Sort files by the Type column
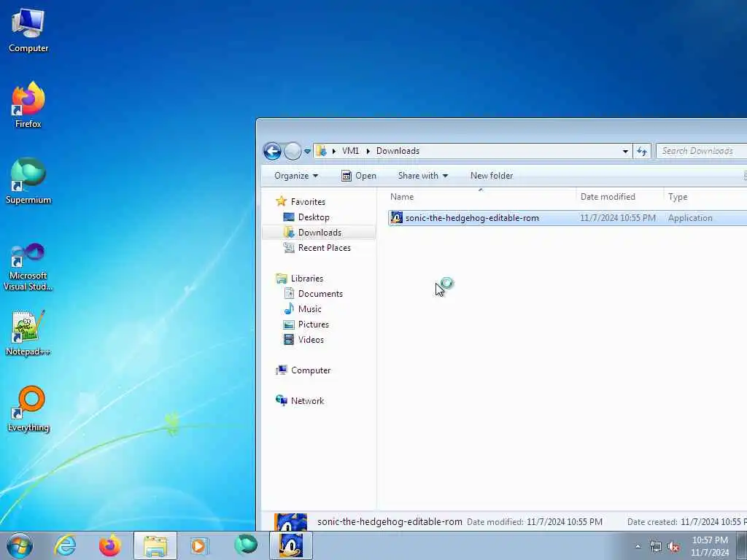747x560 pixels. tap(705, 197)
